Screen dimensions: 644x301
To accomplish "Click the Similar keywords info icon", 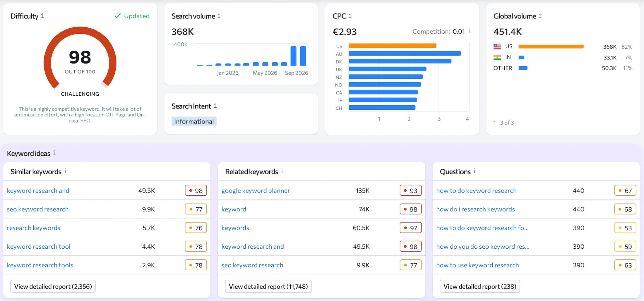I will [x=65, y=171].
